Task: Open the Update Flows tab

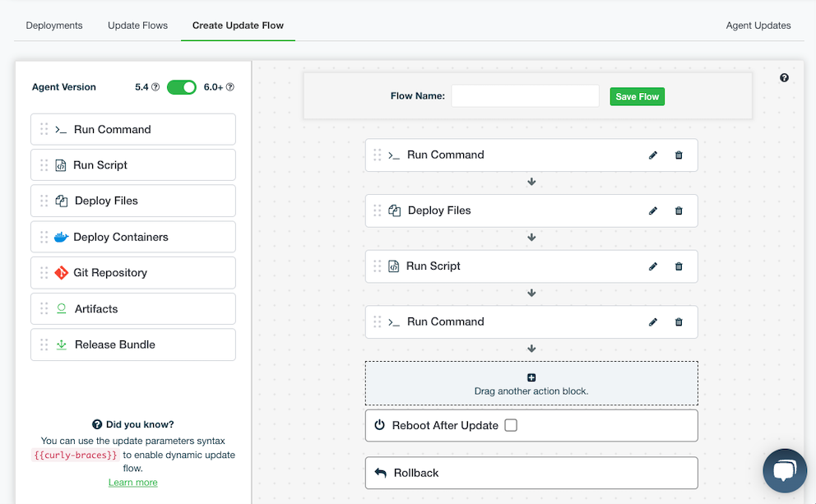Action: 137,25
